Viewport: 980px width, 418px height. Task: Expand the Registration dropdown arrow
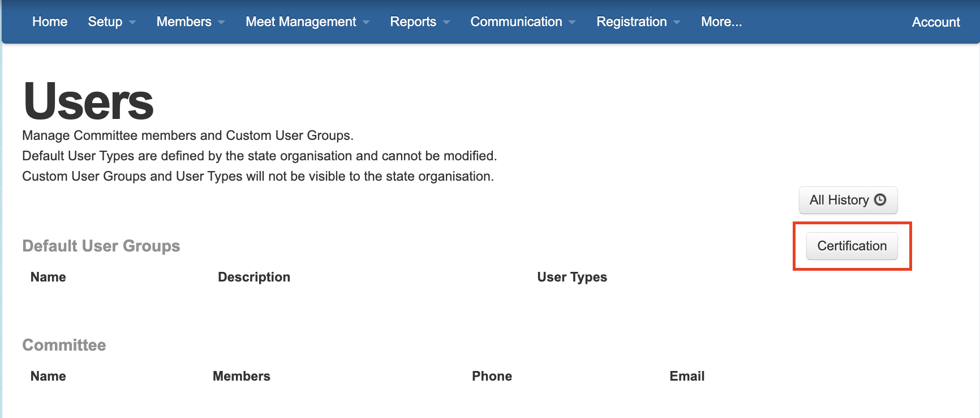click(677, 23)
